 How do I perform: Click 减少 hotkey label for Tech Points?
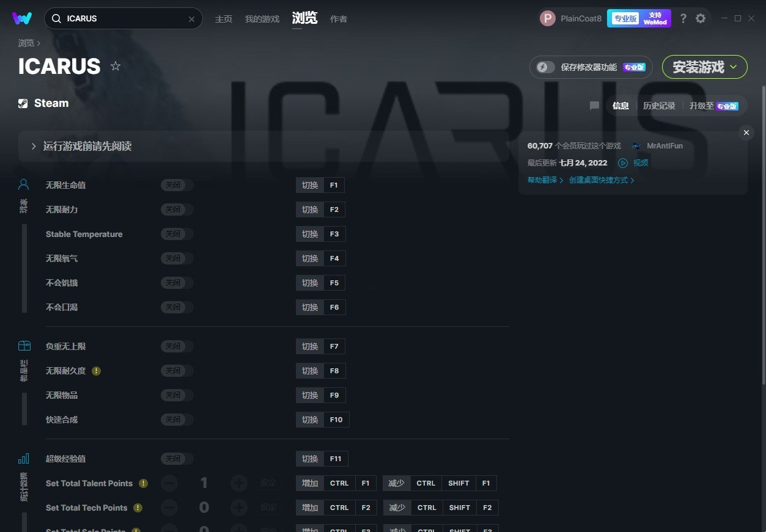tap(397, 508)
